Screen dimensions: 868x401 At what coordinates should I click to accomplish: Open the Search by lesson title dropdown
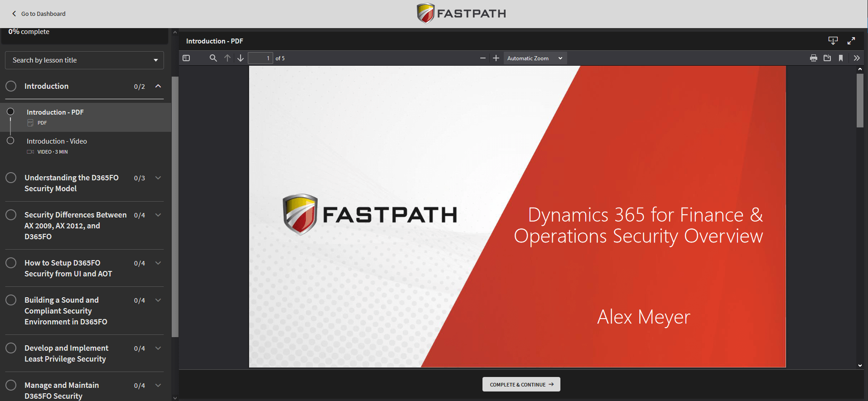[84, 60]
